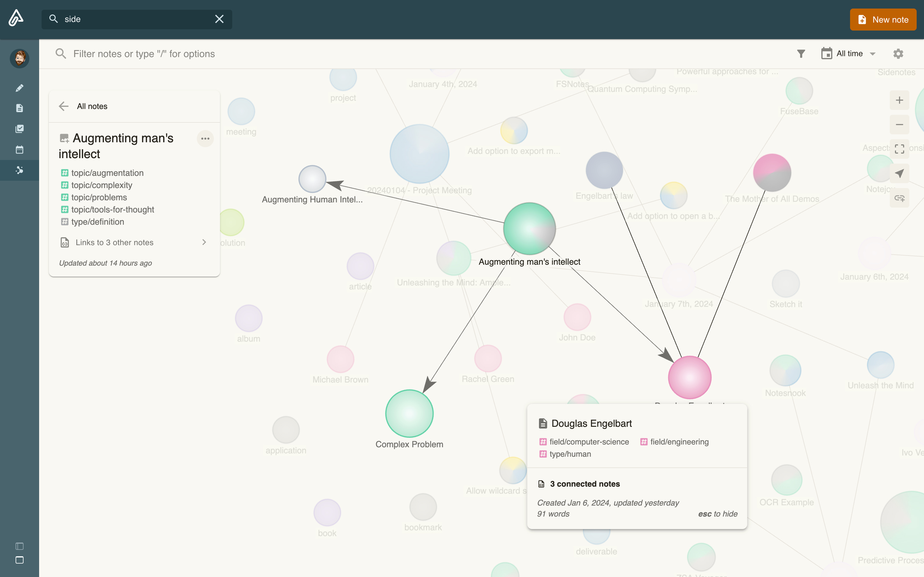
Task: Create a new note
Action: click(883, 20)
